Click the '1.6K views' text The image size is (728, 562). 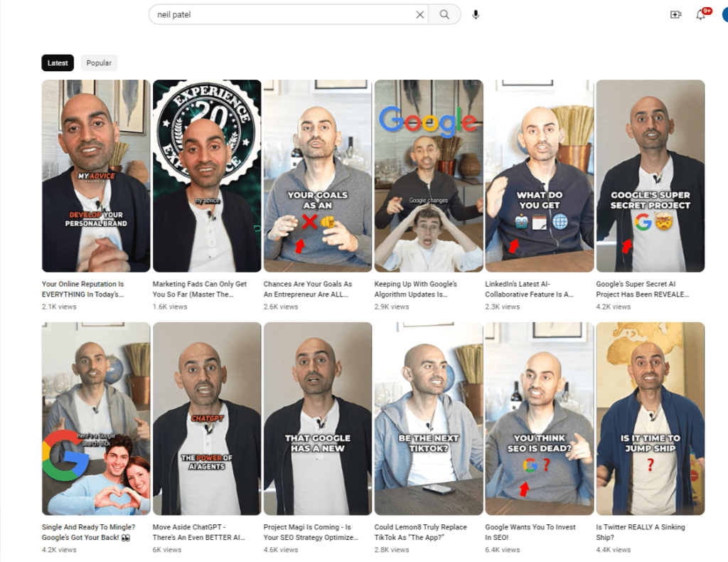click(170, 307)
